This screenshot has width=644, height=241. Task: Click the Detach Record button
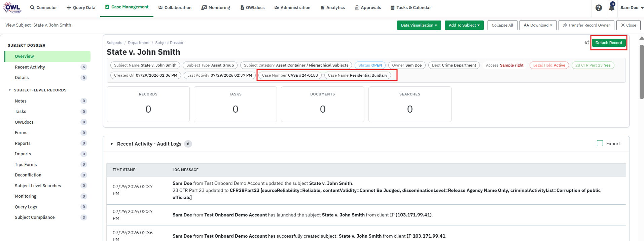608,43
